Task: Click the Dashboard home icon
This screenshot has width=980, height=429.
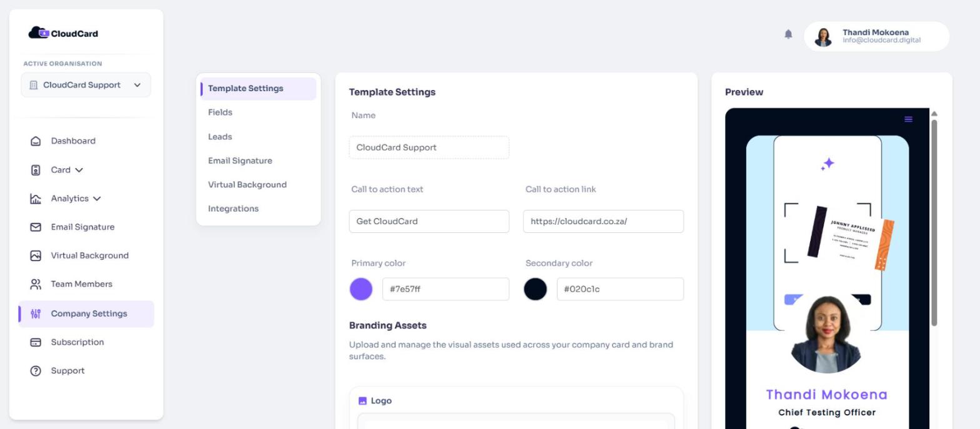Action: [x=36, y=141]
